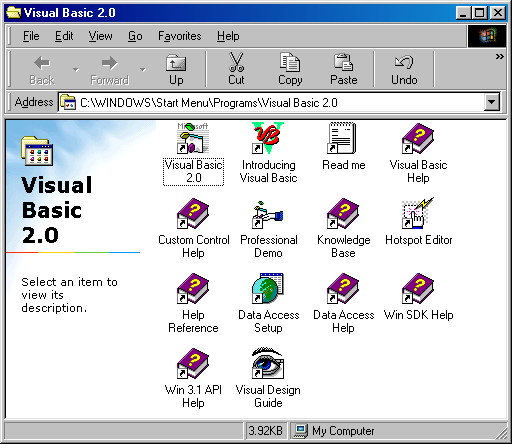Viewport: 512px width, 444px height.
Task: Click the Cut scissors button
Action: click(236, 69)
